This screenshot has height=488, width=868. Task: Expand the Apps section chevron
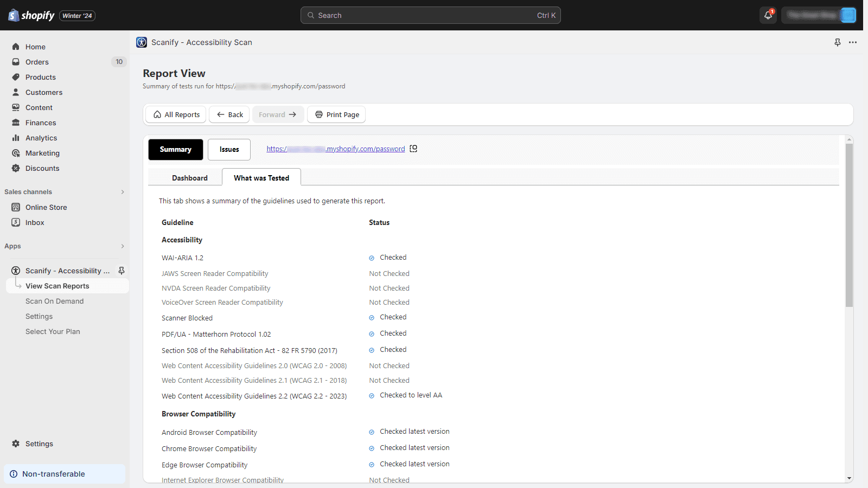(x=123, y=246)
